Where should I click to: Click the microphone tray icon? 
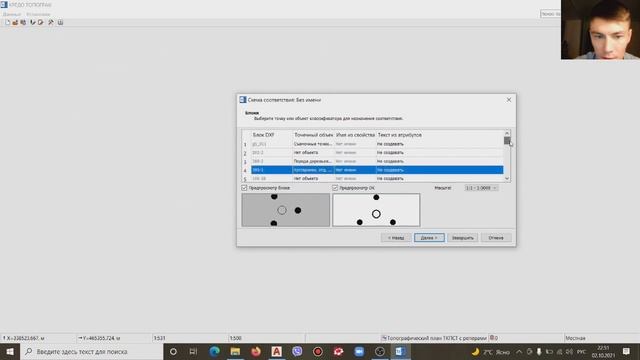pos(539,351)
